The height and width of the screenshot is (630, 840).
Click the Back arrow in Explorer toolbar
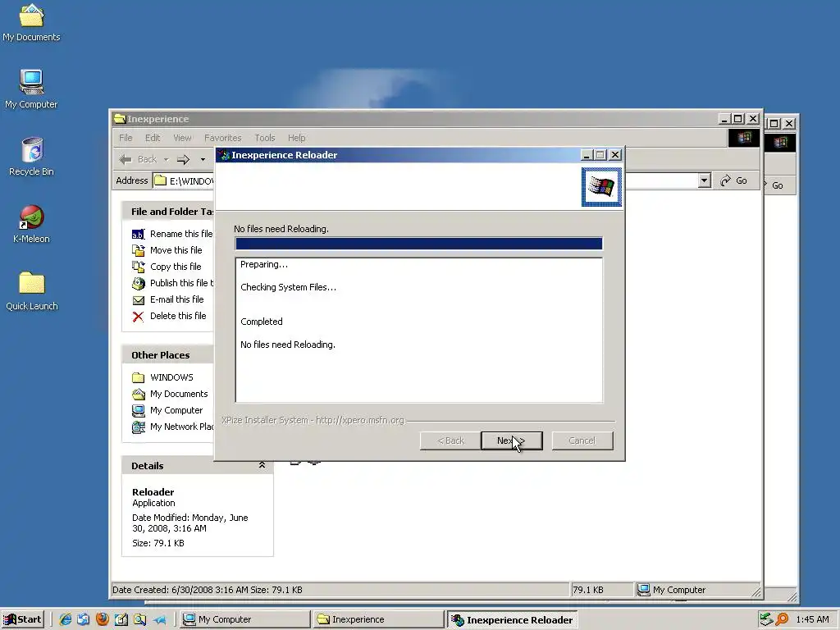coord(138,159)
